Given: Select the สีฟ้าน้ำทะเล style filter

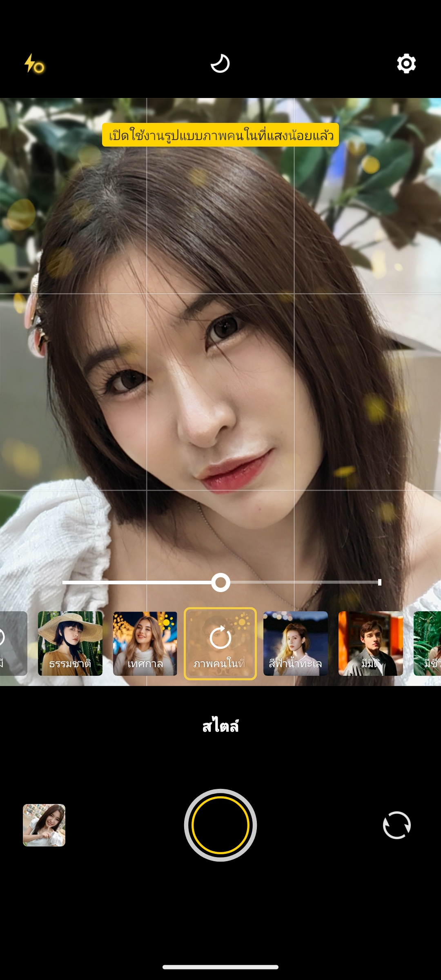Looking at the screenshot, I should (x=296, y=643).
